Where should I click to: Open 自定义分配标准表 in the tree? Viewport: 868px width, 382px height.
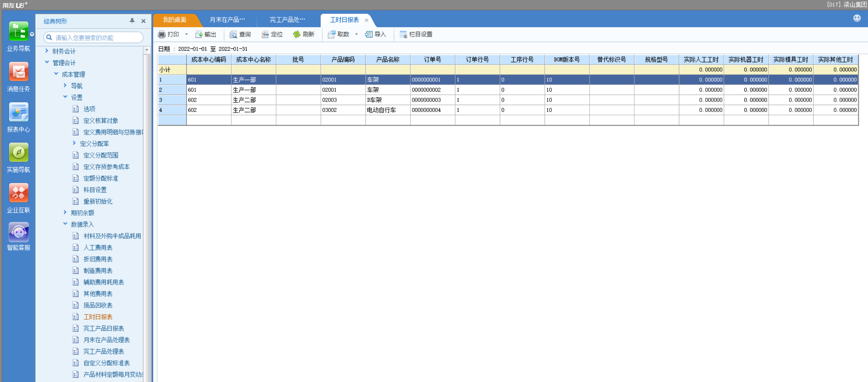(x=107, y=363)
